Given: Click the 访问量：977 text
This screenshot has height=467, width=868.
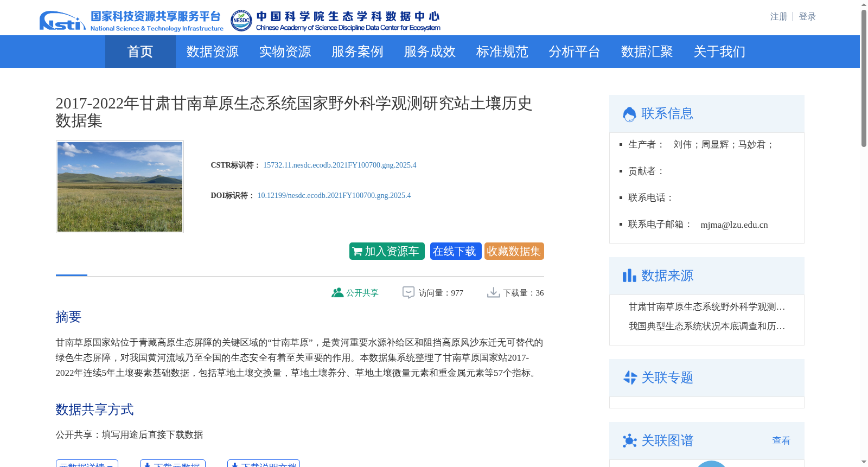Looking at the screenshot, I should 441,293.
